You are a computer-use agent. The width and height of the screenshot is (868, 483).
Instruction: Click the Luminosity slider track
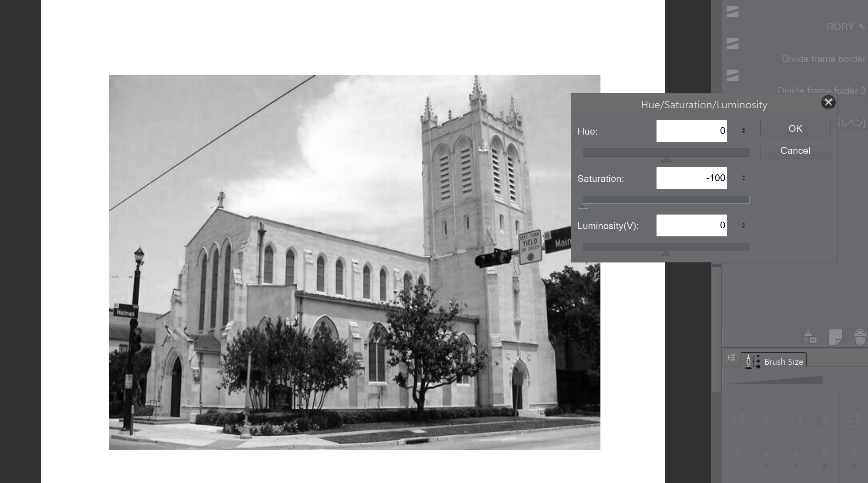tap(666, 247)
